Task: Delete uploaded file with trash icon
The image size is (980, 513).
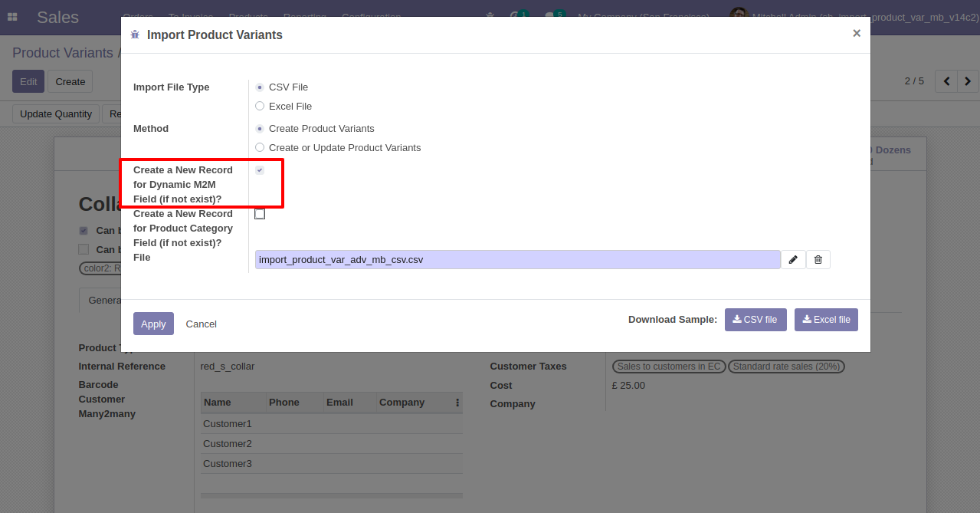Action: (818, 260)
